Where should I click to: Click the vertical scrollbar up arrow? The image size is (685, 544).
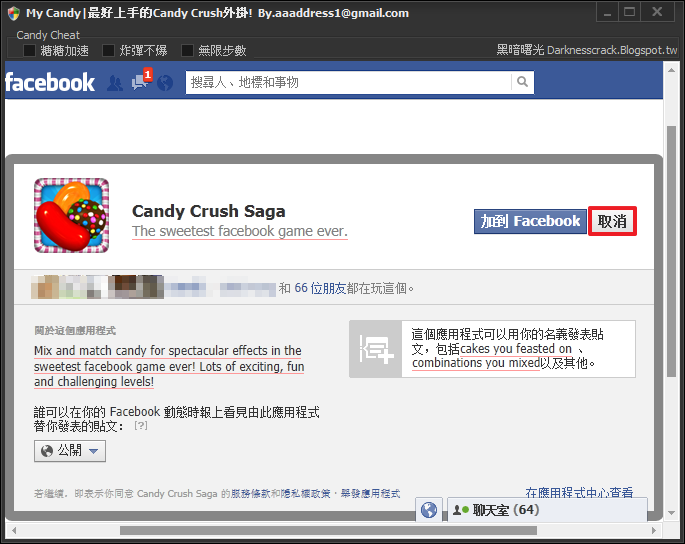(x=671, y=70)
